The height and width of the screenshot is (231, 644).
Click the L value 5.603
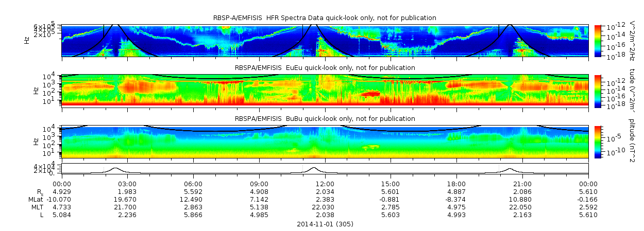391,215
